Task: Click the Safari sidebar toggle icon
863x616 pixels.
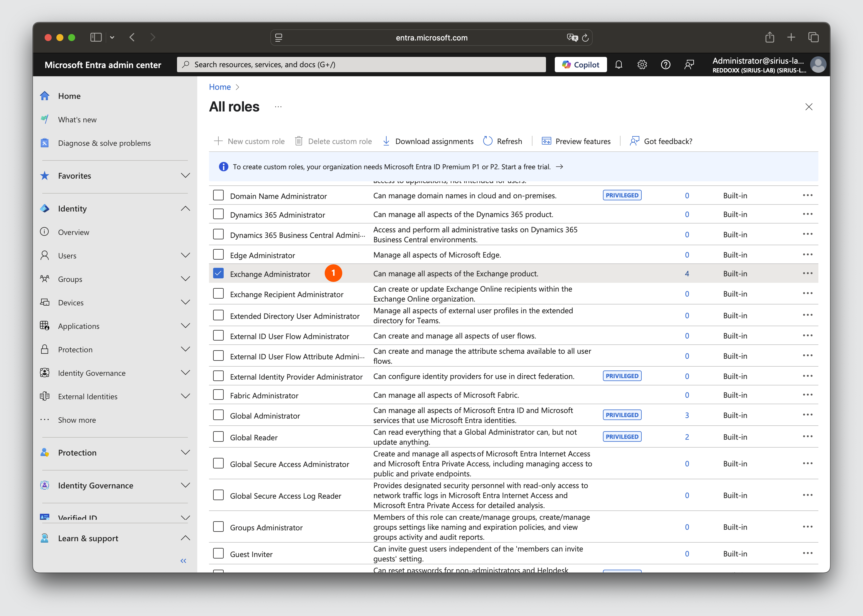Action: pyautogui.click(x=96, y=37)
